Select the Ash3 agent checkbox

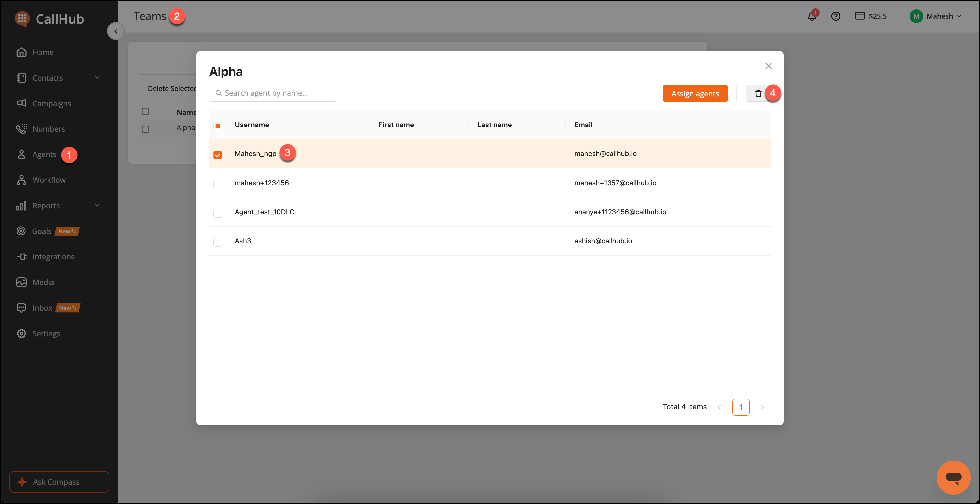(218, 242)
